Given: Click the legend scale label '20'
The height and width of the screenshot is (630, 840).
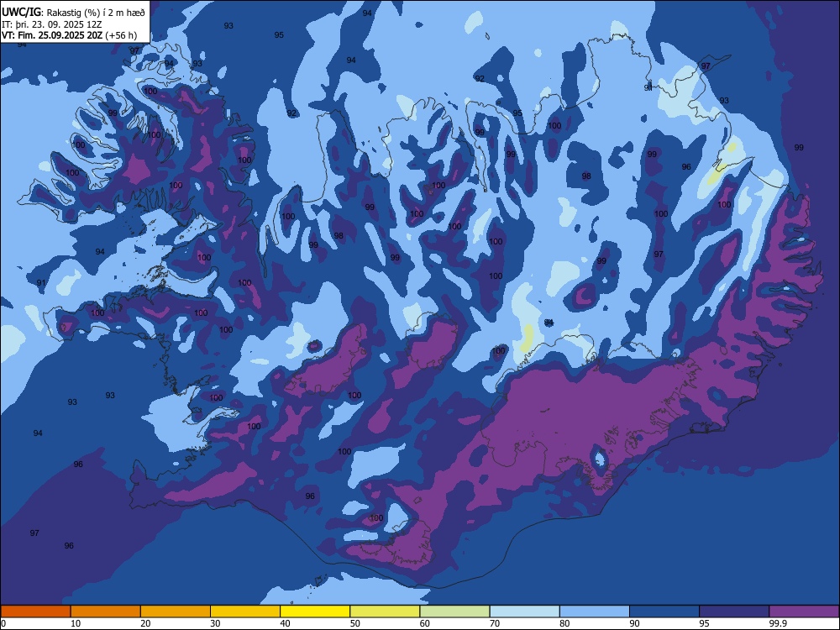Looking at the screenshot, I should (145, 623).
